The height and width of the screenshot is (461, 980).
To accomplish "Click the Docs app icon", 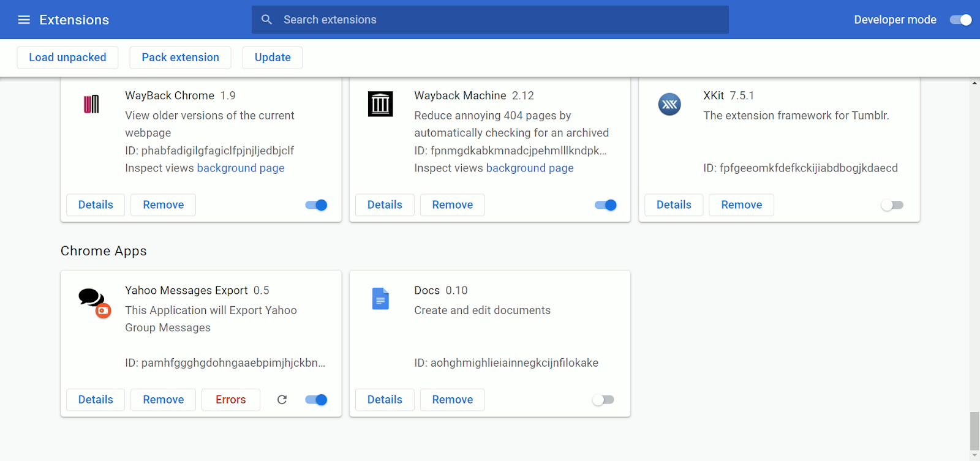I will 380,299.
